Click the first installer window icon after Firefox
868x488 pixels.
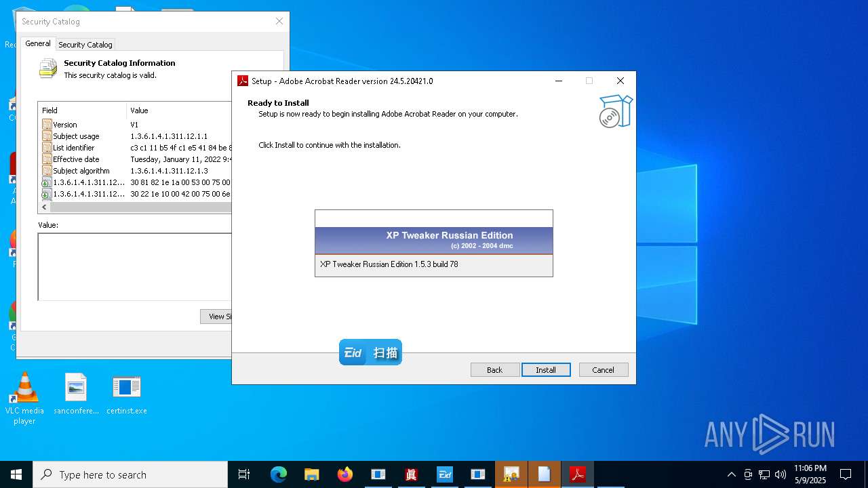tap(378, 474)
